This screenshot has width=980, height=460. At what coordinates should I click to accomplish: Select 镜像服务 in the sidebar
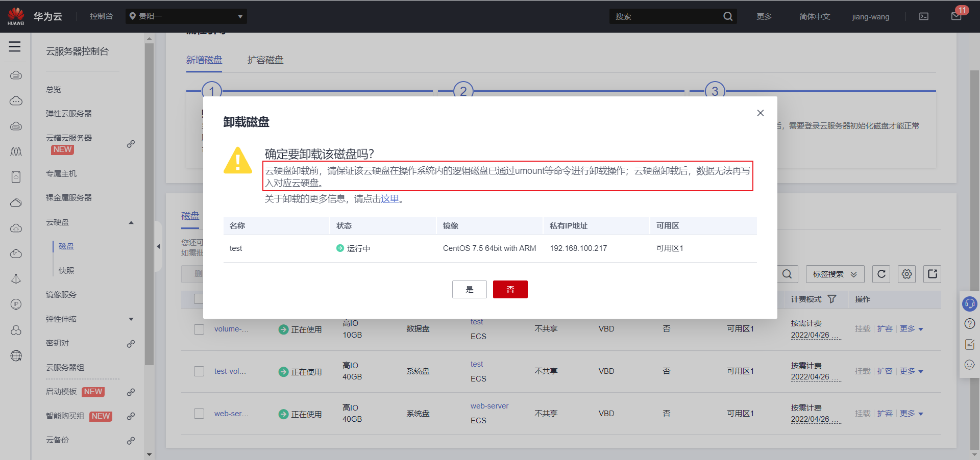tap(61, 295)
